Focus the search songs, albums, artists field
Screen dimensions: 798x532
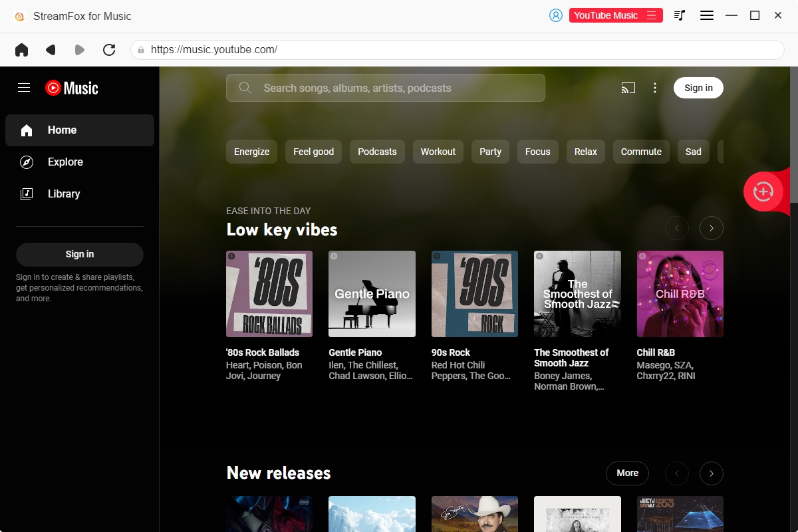click(x=386, y=88)
